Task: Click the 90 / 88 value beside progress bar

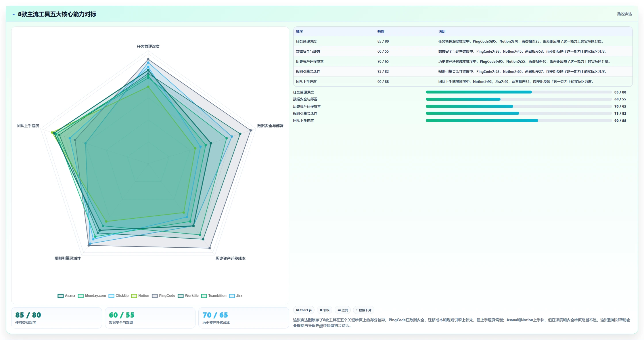Action: coord(620,121)
